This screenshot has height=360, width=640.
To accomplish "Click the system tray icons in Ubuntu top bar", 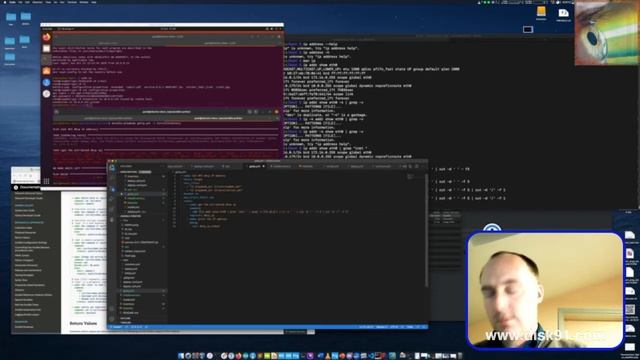I will coord(273,29).
